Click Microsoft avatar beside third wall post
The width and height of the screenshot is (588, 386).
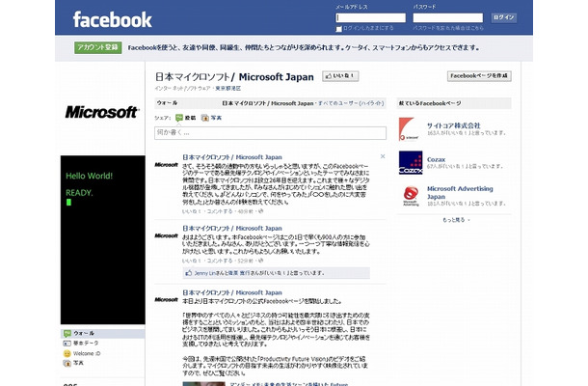pyautogui.click(x=166, y=300)
